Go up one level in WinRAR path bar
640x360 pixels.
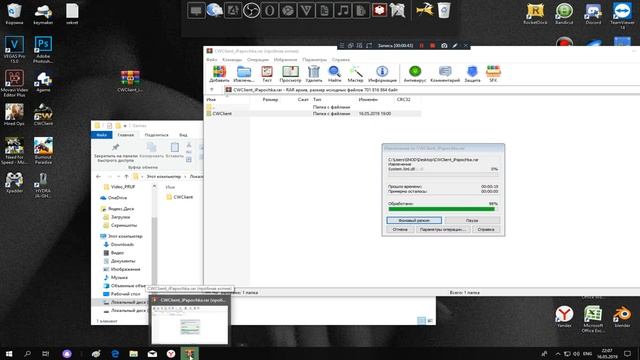coord(211,89)
